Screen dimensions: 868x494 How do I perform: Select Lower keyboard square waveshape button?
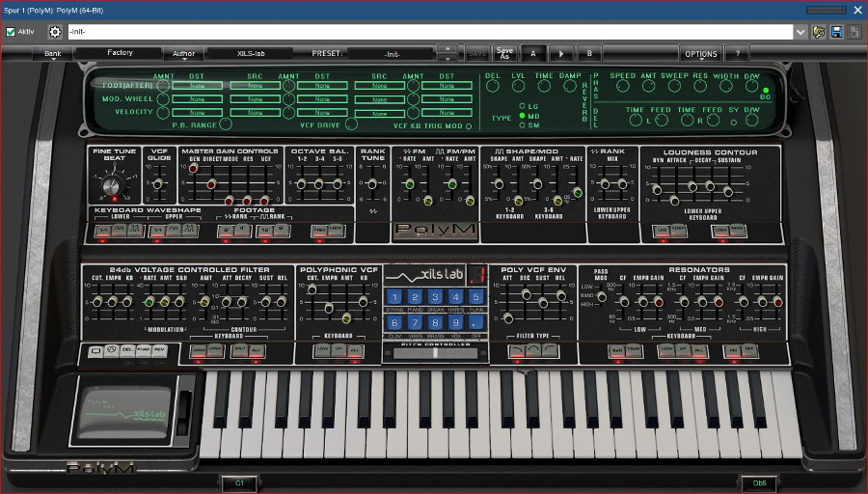(x=119, y=231)
